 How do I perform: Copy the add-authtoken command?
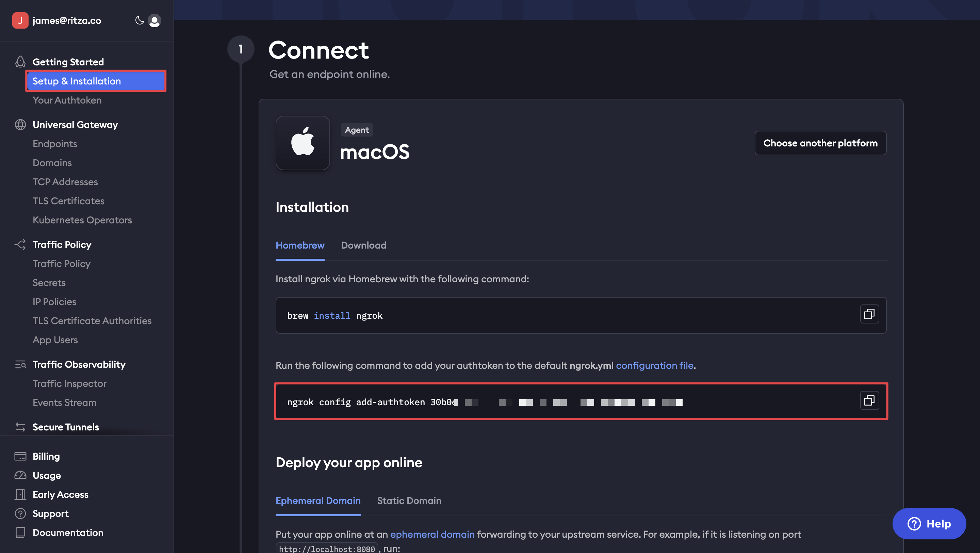[869, 401]
